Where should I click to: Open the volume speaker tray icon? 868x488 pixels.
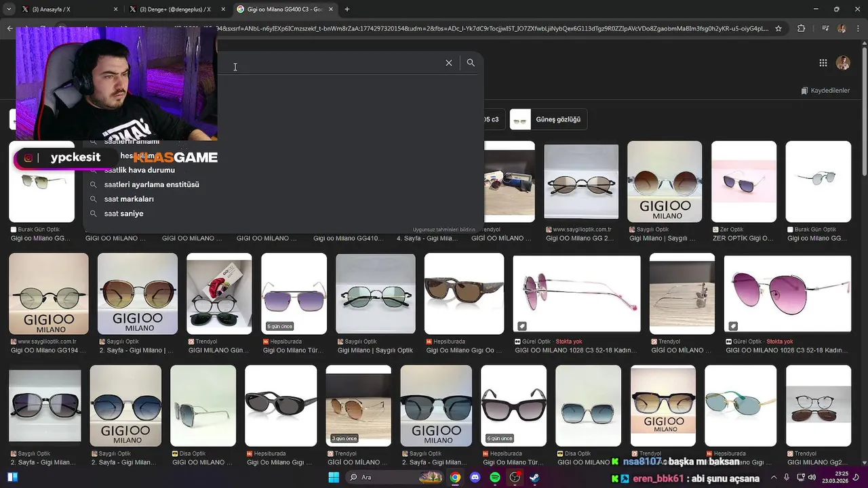point(812,477)
